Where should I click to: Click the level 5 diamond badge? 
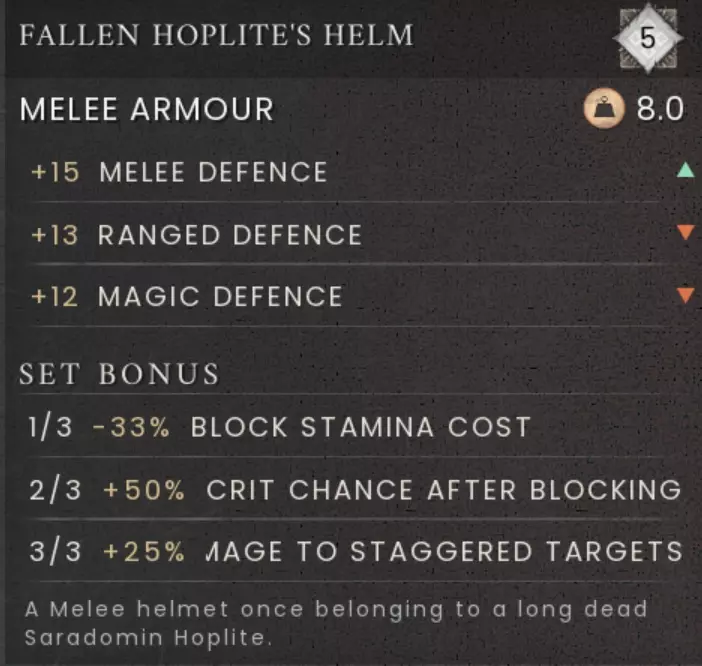click(x=647, y=39)
